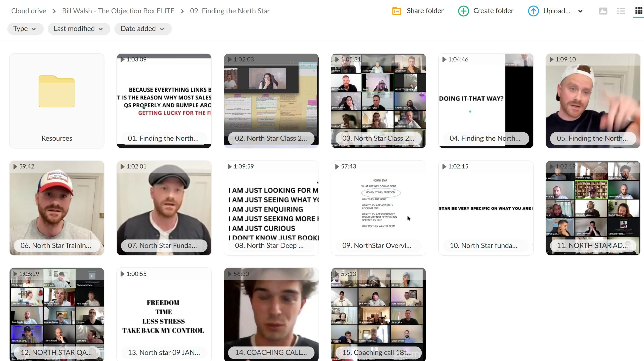Image resolution: width=644 pixels, height=361 pixels.
Task: Open Bill Walsh Objection Box ELITE breadcrumb
Action: [118, 11]
